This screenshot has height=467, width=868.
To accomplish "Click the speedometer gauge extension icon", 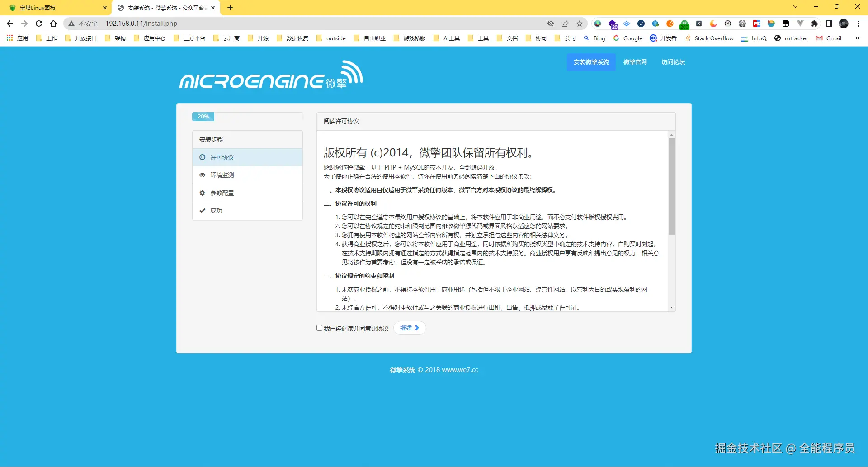I will coord(728,24).
